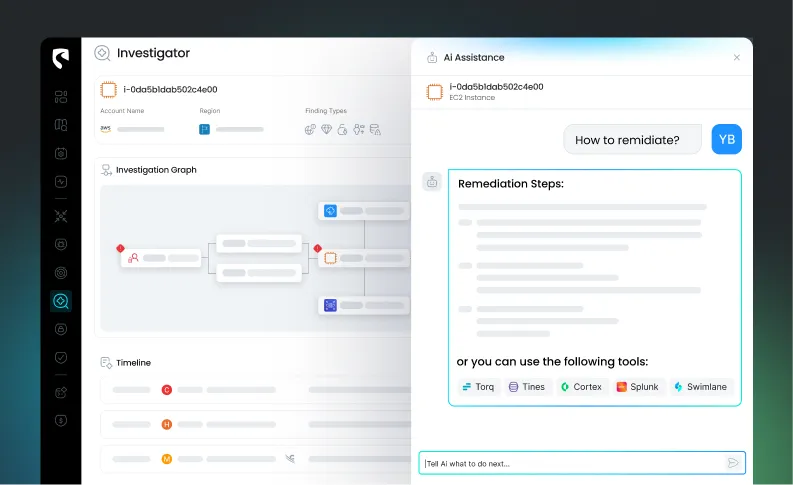
Task: Click the red C severity badge in Timeline
Action: [x=166, y=390]
